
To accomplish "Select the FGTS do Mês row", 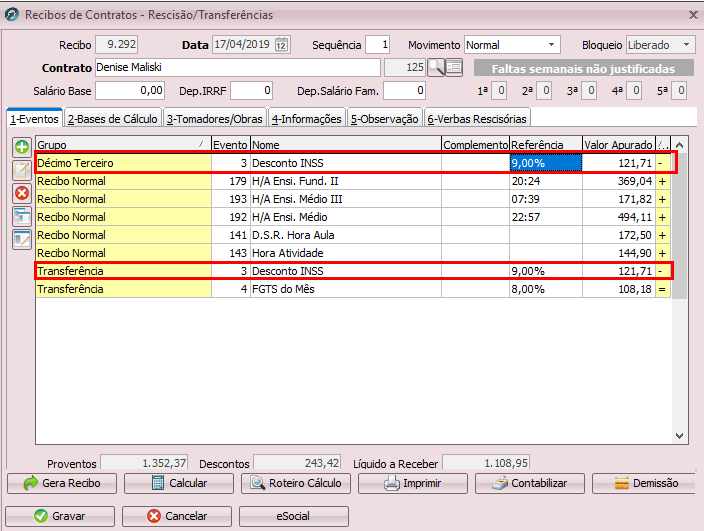I will tap(353, 289).
